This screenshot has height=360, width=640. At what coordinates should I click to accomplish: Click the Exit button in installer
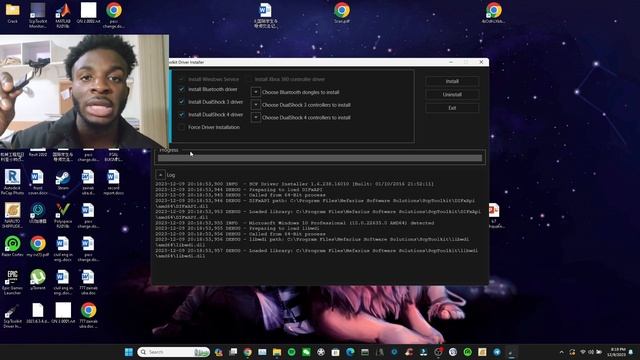point(452,108)
